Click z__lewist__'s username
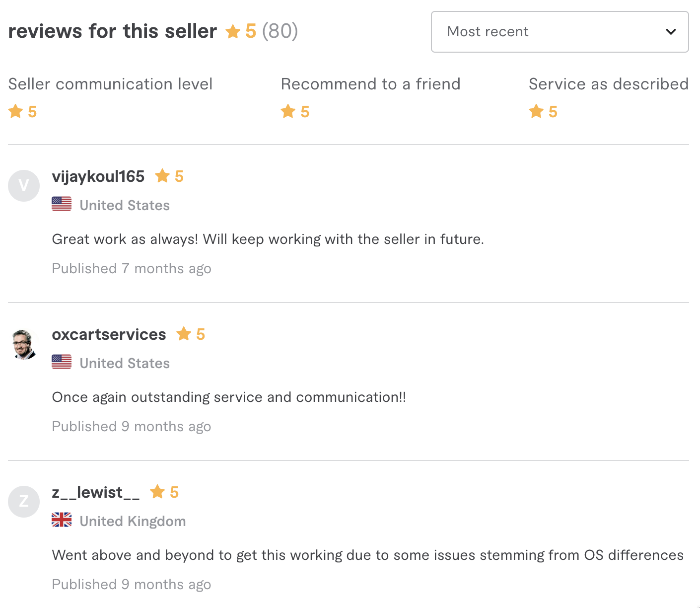This screenshot has height=608, width=700. click(x=95, y=492)
